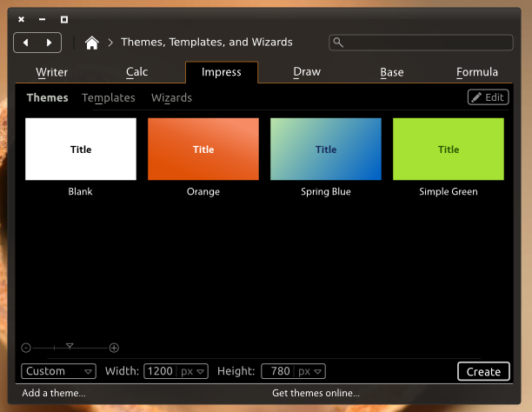Click the Themes, Templates, and Wizards breadcrumb

[x=207, y=42]
